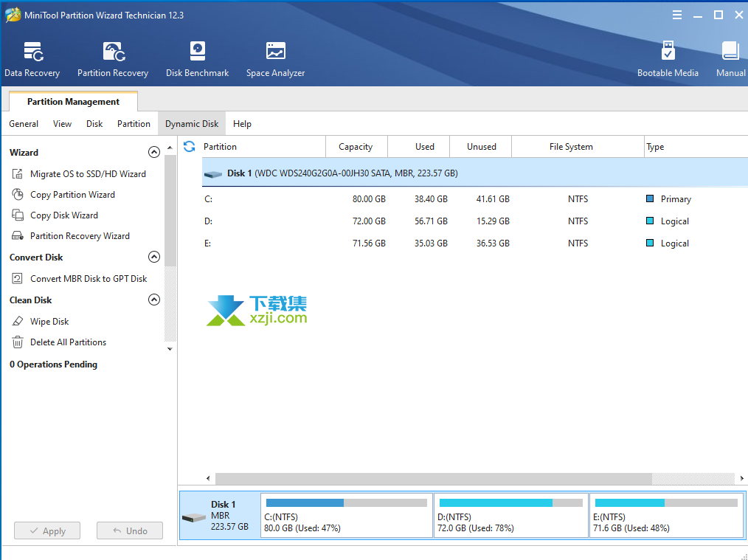The image size is (748, 560).
Task: Click Copy Disk Wizard link
Action: (x=64, y=215)
